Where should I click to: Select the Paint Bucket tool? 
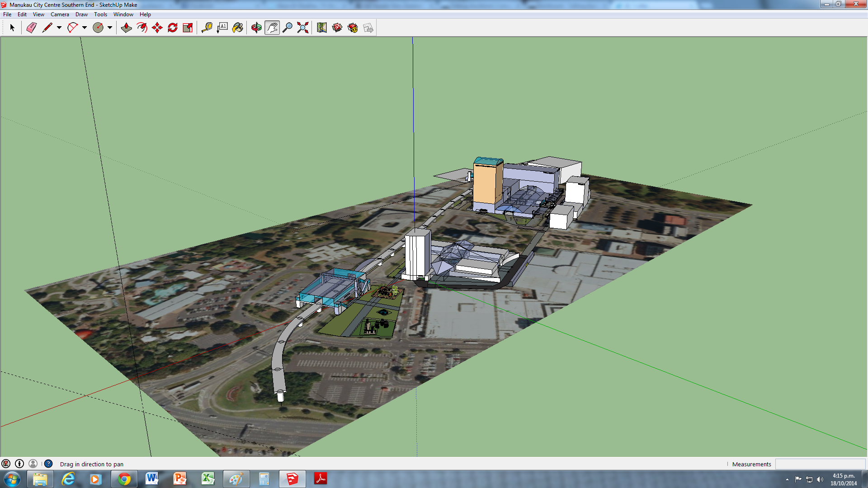tap(238, 28)
